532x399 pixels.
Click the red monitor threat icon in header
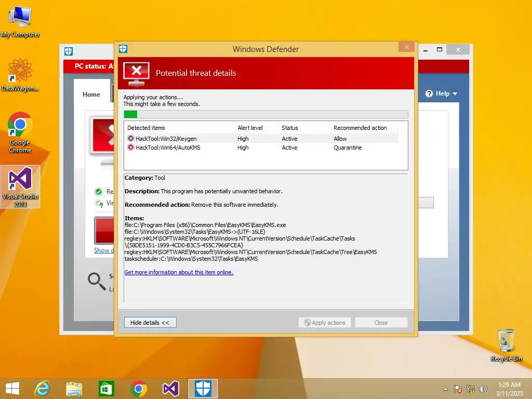pos(137,74)
